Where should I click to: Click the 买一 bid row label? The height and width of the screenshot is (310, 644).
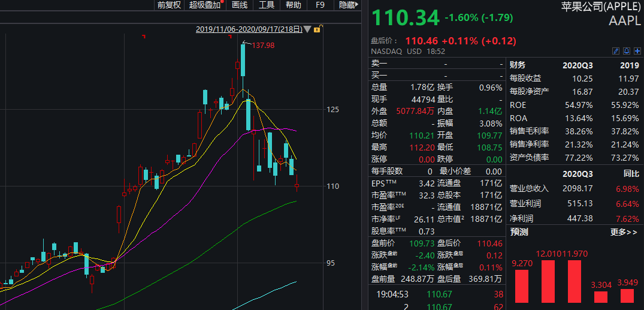click(x=379, y=75)
